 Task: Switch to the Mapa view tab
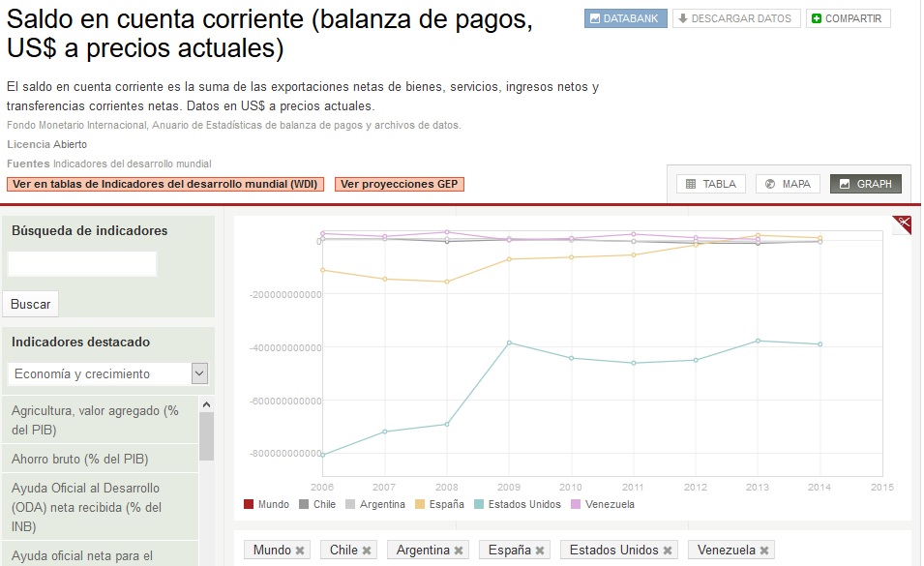point(788,184)
